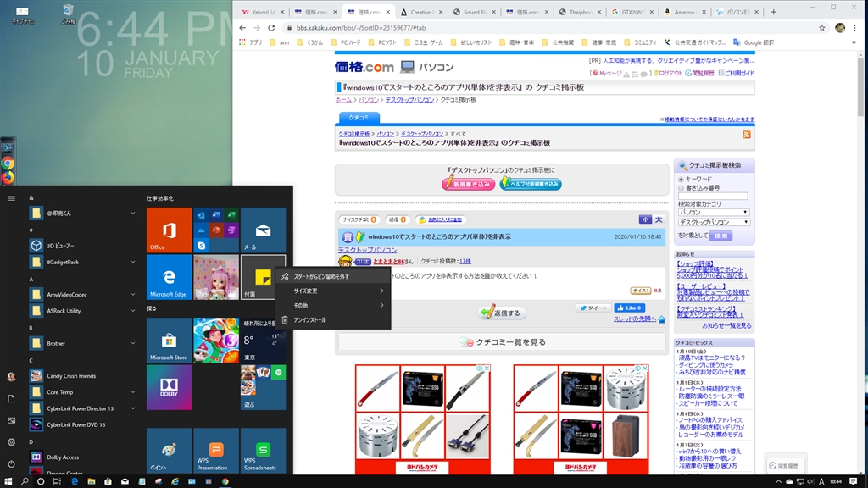Click the 検索 button in the search box

click(721, 236)
